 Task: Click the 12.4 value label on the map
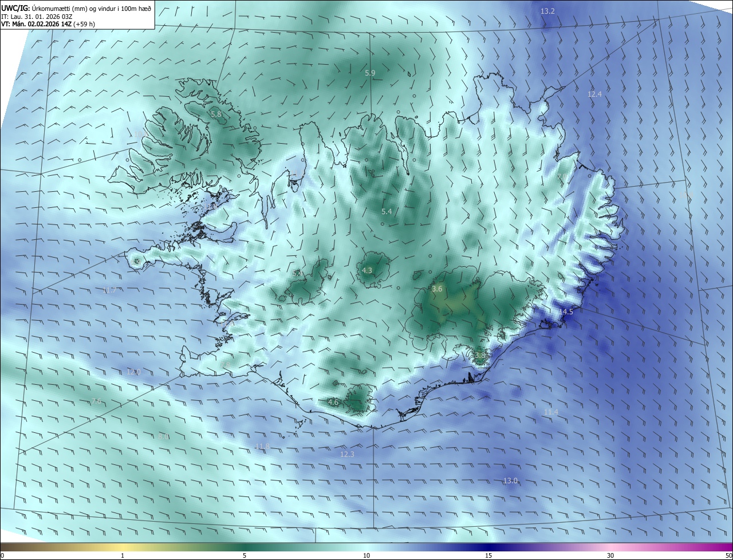[595, 94]
